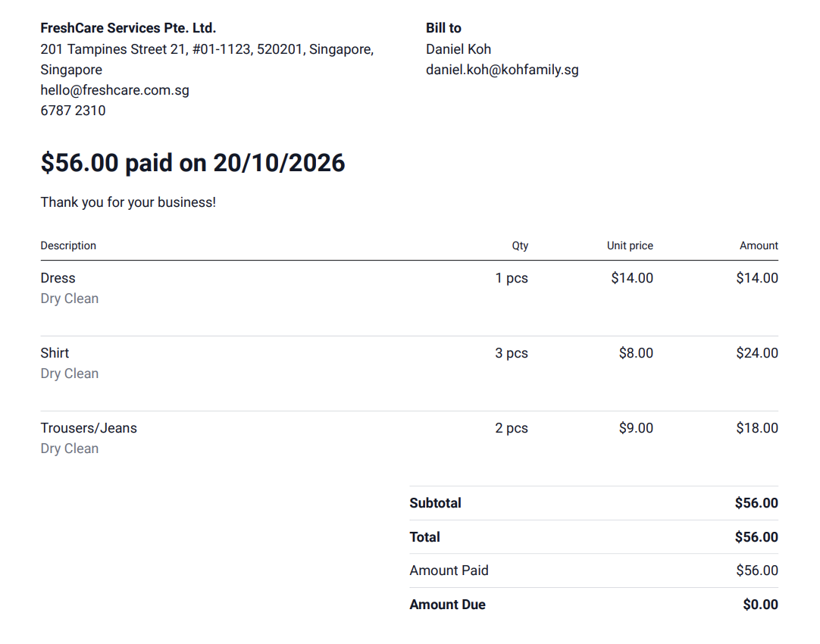Click the Subtotal value $56.00

click(x=757, y=503)
